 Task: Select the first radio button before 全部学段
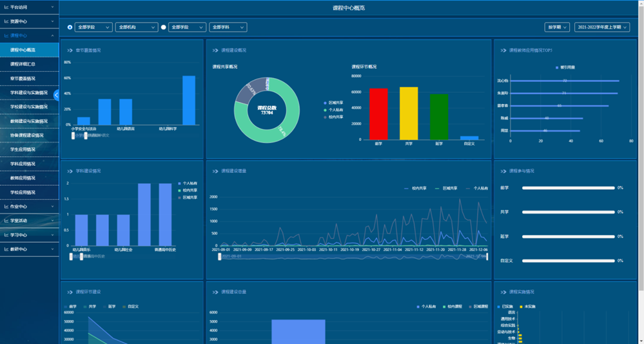(70, 27)
